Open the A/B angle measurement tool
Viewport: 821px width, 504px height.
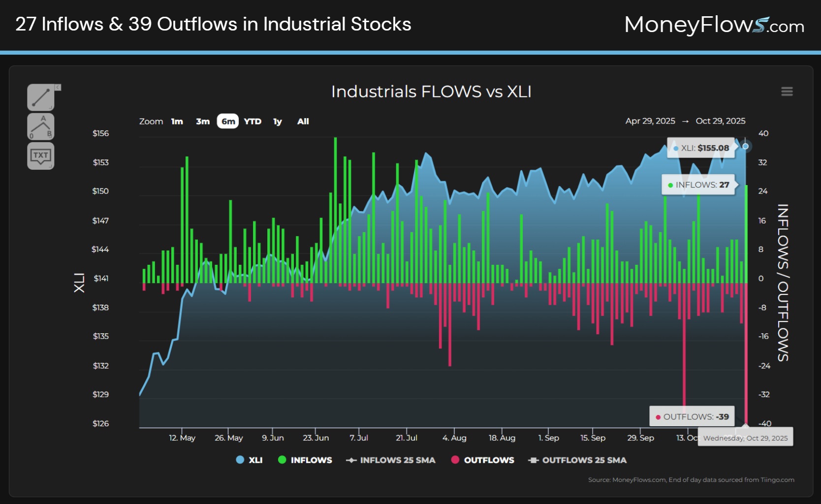point(41,126)
